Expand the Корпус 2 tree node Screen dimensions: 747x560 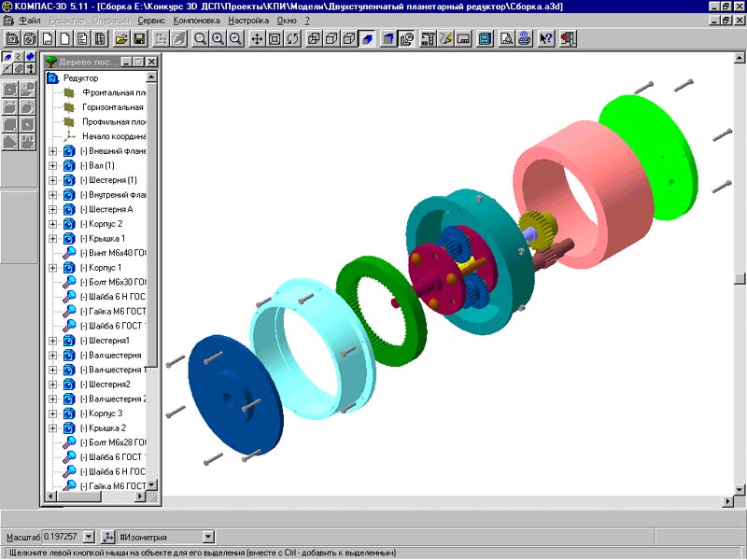52,224
